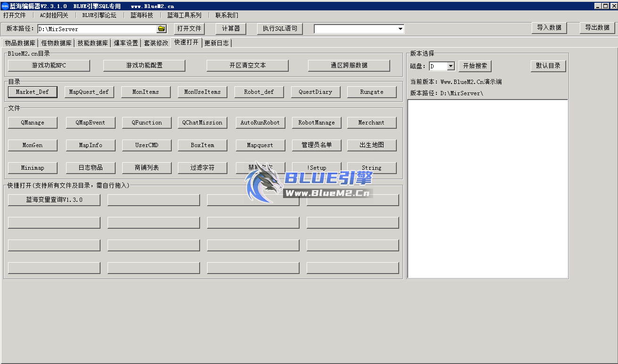618x364 pixels.
Task: Click the folder browse icon beside version path
Action: (x=161, y=29)
